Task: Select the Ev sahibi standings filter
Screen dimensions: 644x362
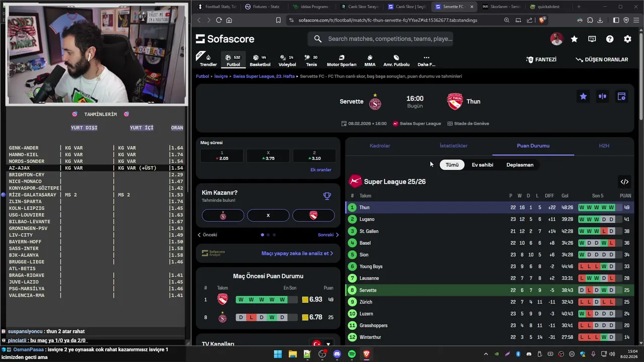Action: 482,165
